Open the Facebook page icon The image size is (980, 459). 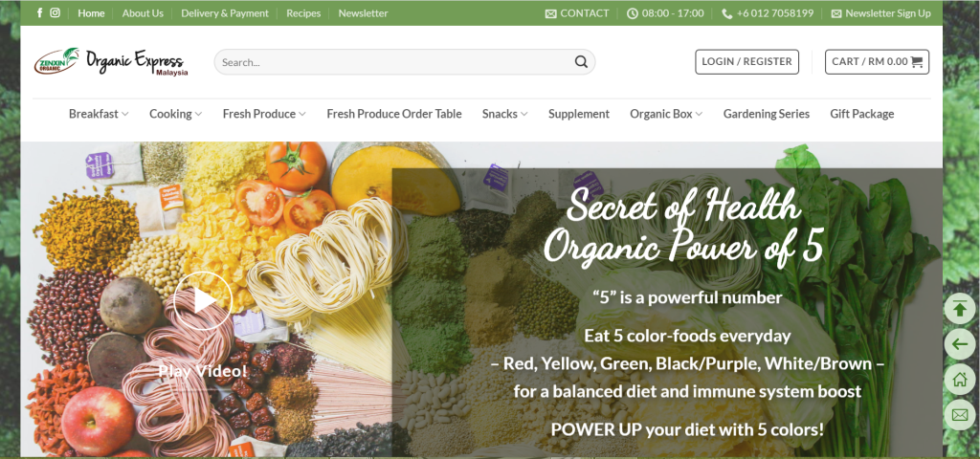[x=39, y=12]
